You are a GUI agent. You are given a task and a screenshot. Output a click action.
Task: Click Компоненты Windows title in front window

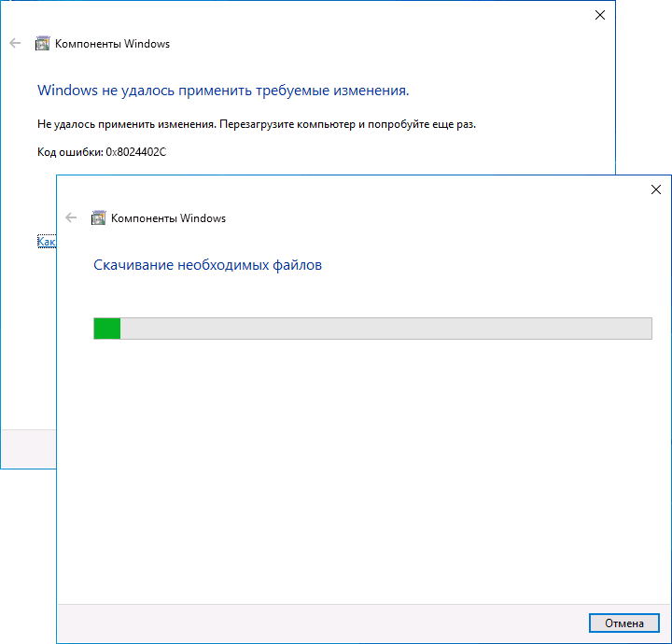pos(168,218)
